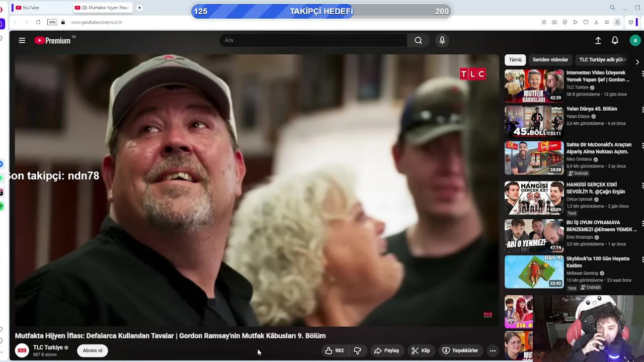This screenshot has height=362, width=644.
Task: Bookmark the page with heart icon
Action: 586,22
